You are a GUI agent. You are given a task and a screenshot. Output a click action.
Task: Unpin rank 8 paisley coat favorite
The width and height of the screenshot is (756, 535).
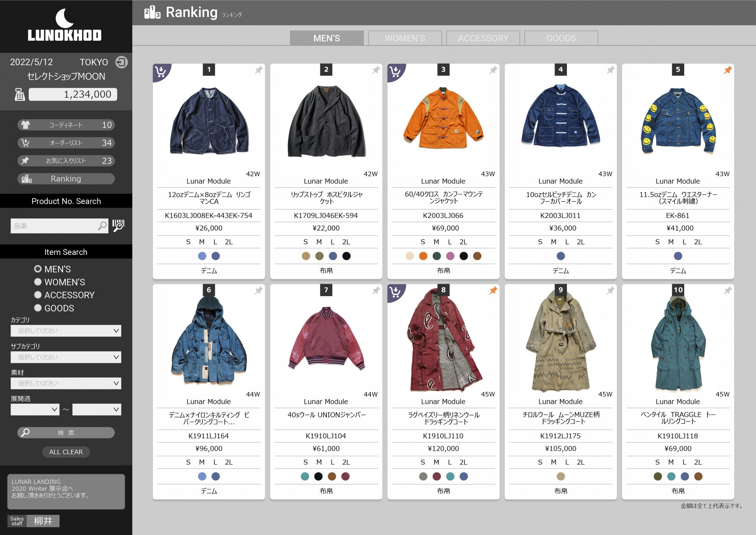(493, 291)
